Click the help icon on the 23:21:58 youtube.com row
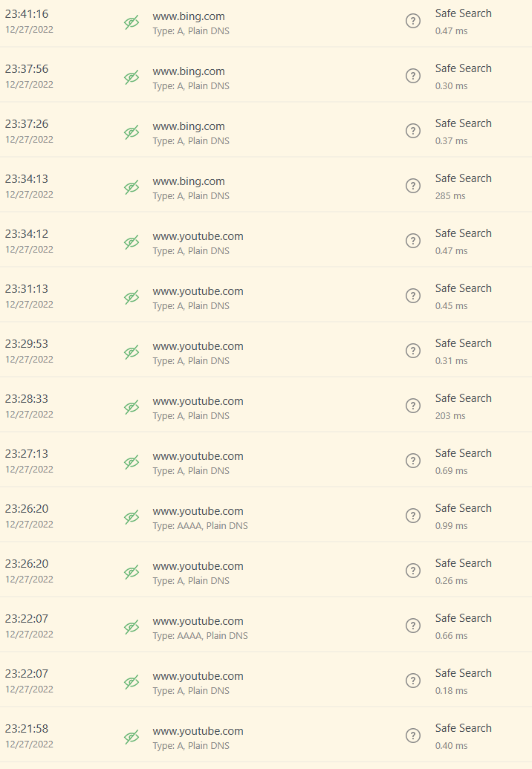This screenshot has width=532, height=769. [x=413, y=735]
